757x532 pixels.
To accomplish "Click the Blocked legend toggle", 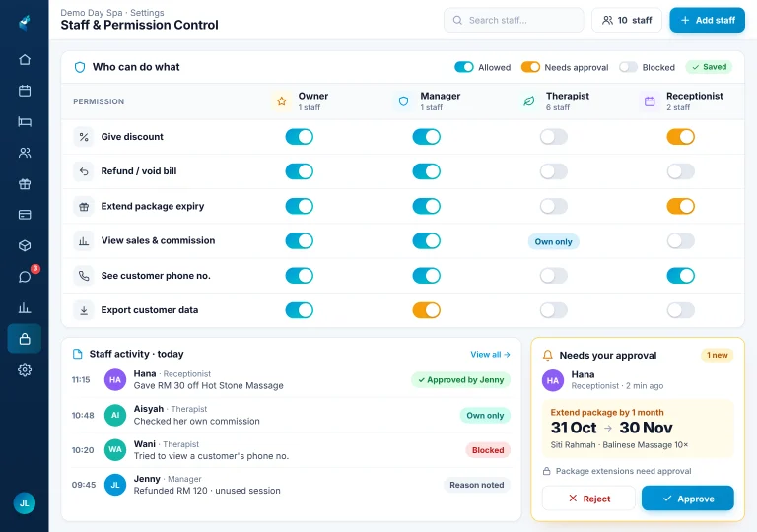I will [628, 67].
